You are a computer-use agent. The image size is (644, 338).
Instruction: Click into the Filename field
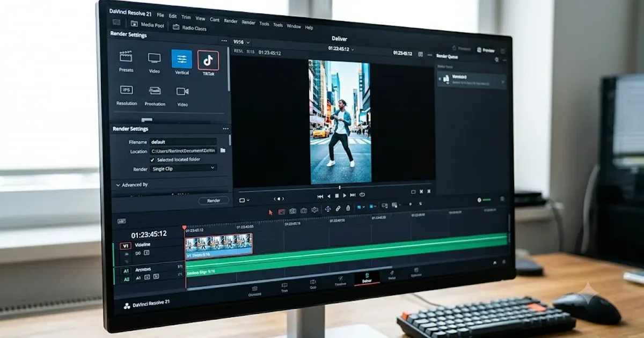click(183, 142)
